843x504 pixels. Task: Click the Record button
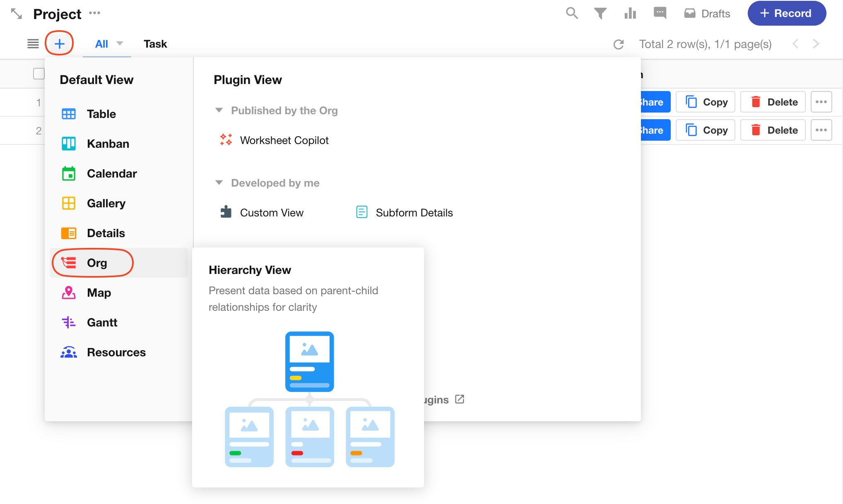pos(786,13)
